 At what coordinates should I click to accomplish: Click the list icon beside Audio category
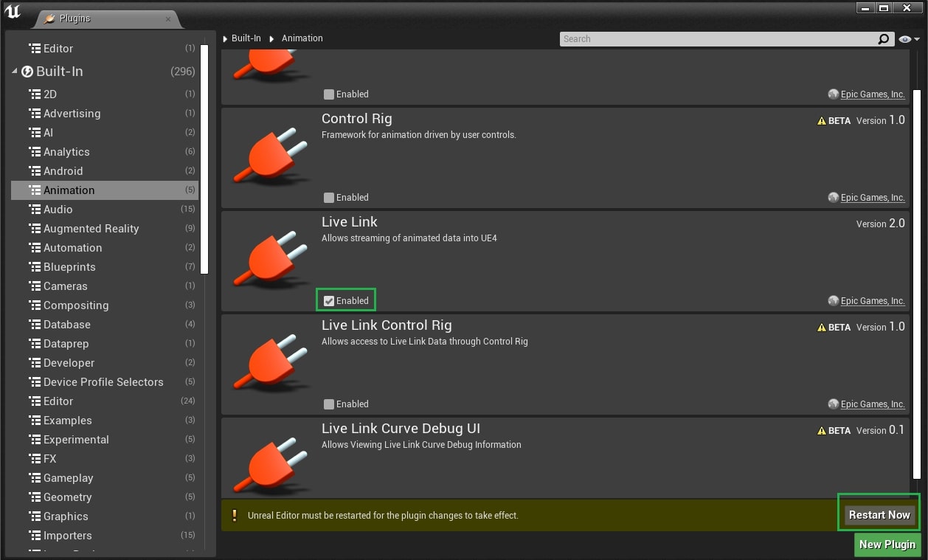(35, 210)
